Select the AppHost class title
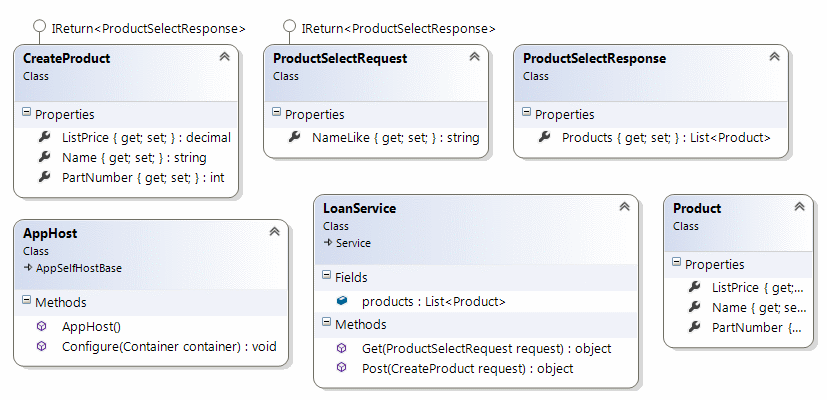The image size is (827, 400). tap(50, 232)
